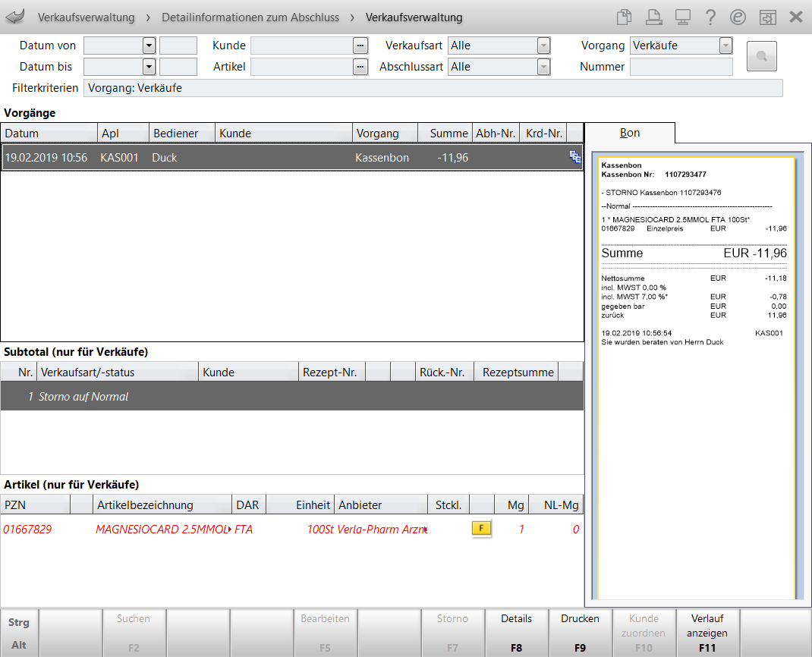The image size is (812, 657).
Task: Open the Kunde lookup ellipsis button
Action: pyautogui.click(x=360, y=46)
